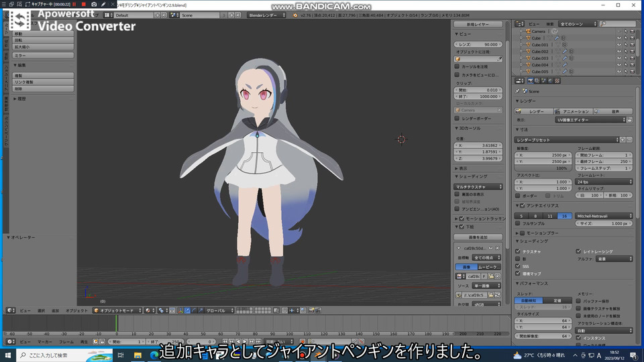Image resolution: width=644 pixels, height=362 pixels.
Task: Enable the render border checkbox
Action: click(457, 118)
